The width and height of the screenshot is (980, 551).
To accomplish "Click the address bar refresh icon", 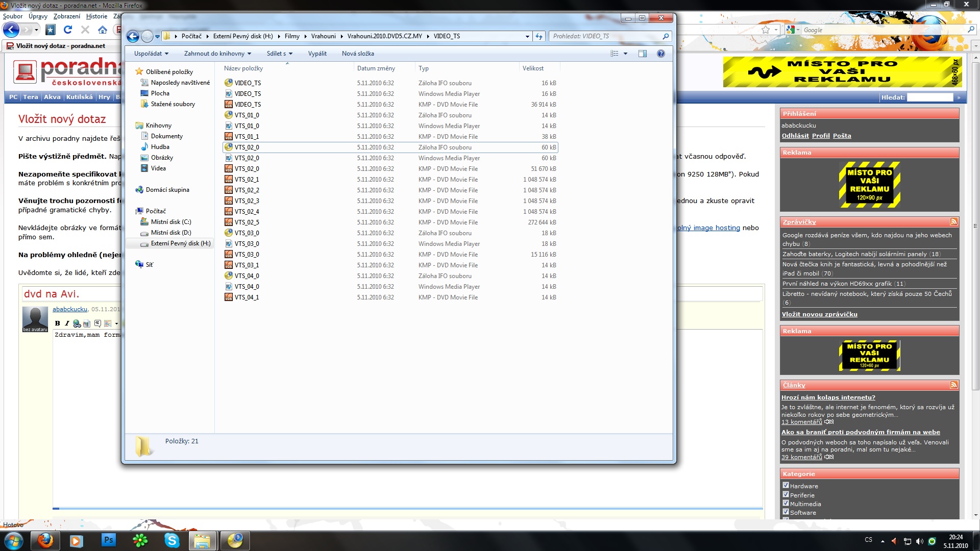I will click(x=539, y=36).
